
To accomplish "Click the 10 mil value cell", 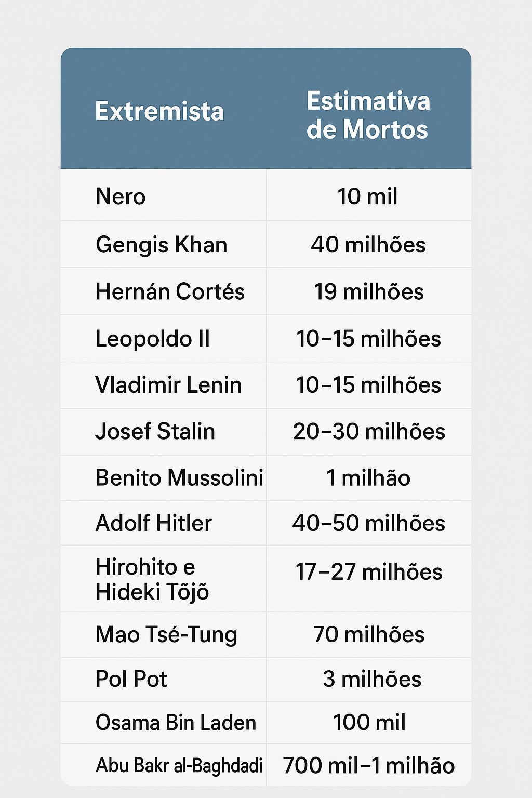I will 368,197.
